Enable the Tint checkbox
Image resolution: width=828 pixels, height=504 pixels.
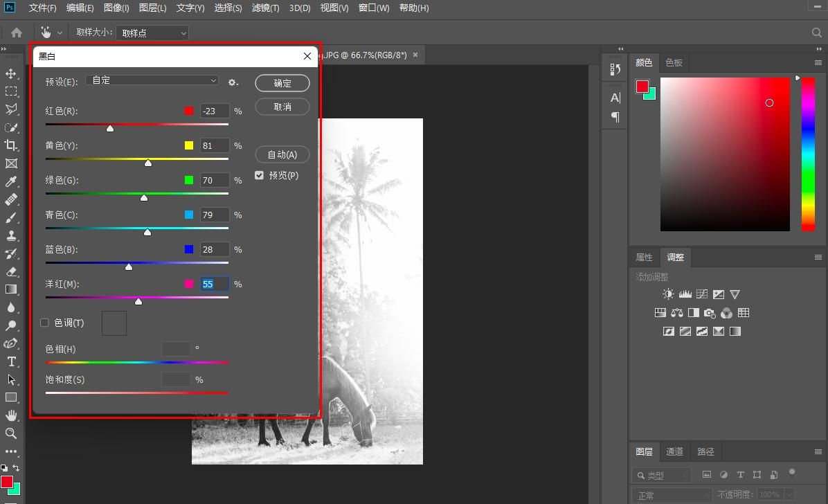coord(44,322)
